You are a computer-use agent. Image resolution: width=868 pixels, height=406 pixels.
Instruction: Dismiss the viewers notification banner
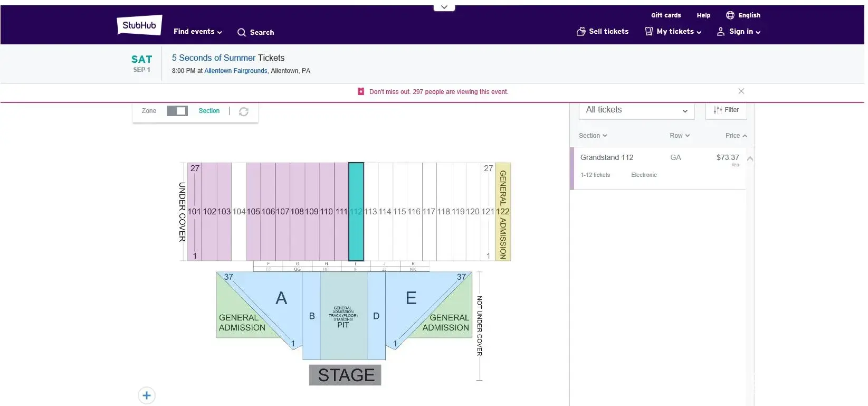point(741,91)
